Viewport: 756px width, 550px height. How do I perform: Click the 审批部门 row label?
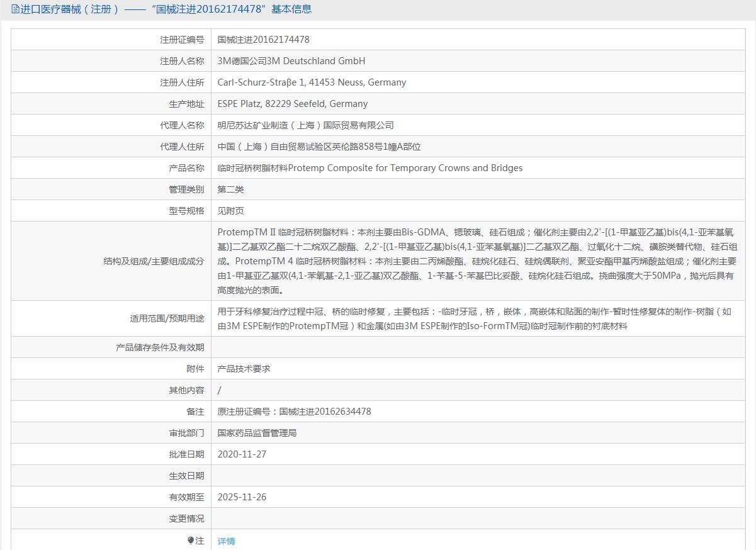187,433
